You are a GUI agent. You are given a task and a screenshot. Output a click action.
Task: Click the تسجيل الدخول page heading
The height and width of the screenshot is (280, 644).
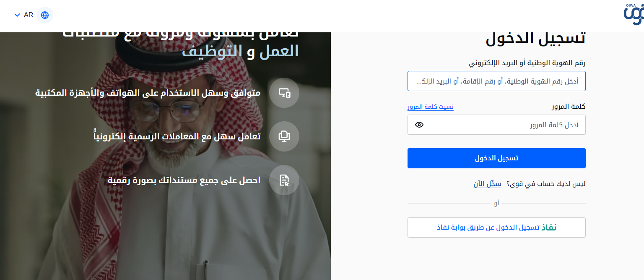coord(535,39)
